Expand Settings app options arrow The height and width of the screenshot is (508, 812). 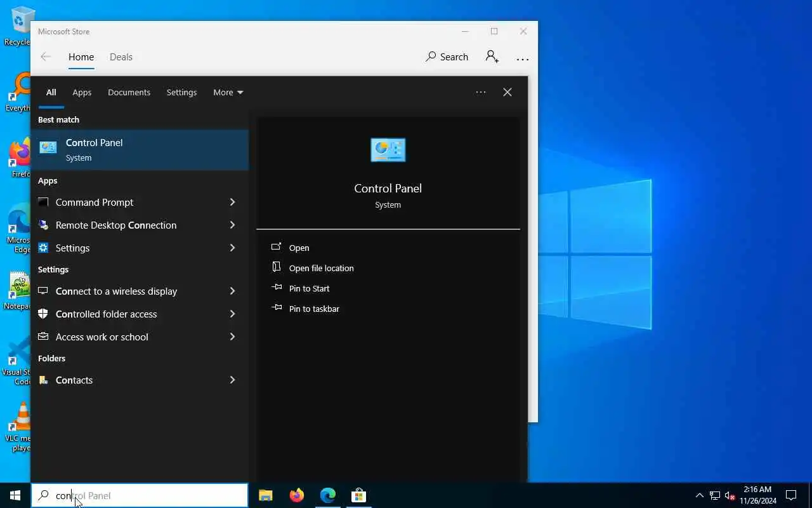(232, 248)
